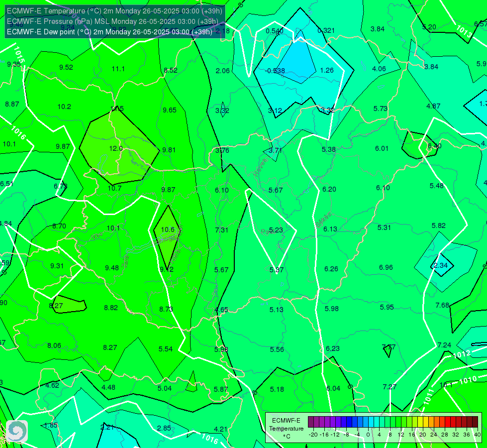Click the 6.40 temperature value
The height and width of the screenshot is (448, 487).
[434, 146]
